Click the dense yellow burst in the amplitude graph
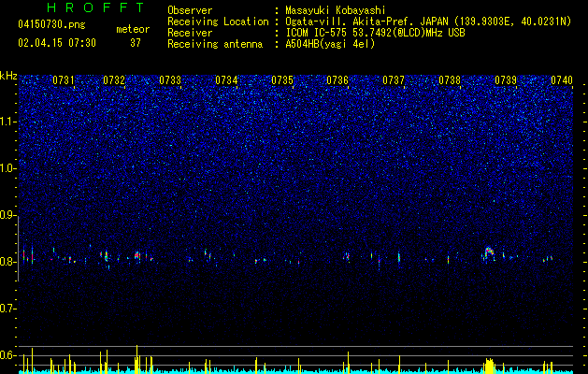 click(x=489, y=366)
